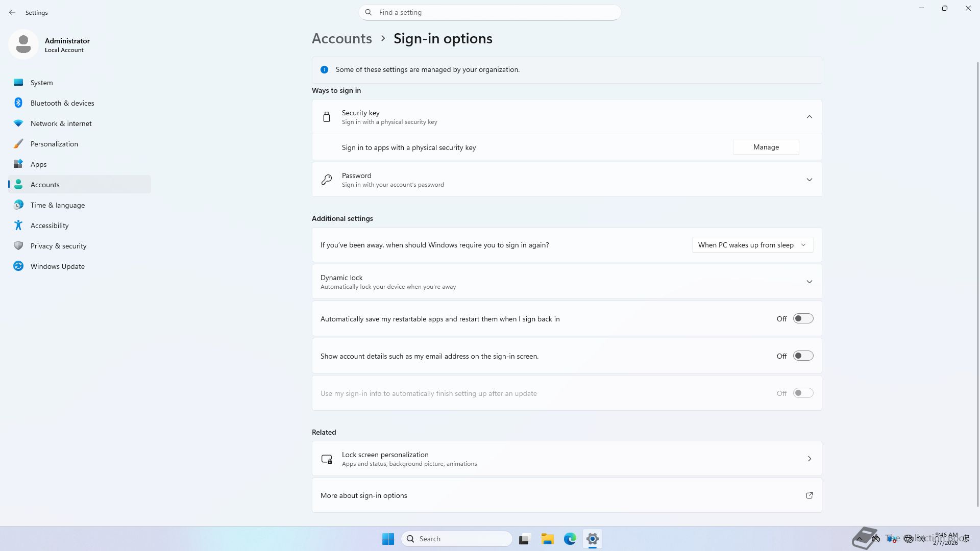Open Bluetooth & devices settings
980x551 pixels.
62,103
